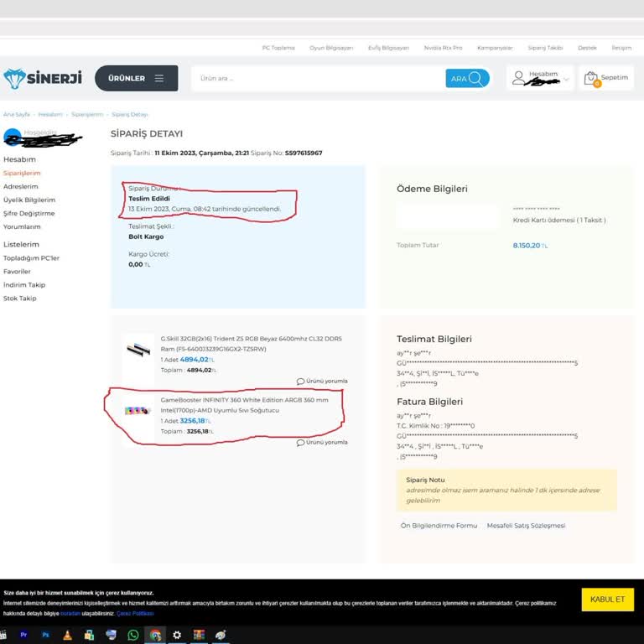Image resolution: width=644 pixels, height=644 pixels.
Task: Open WhatsApp from the taskbar
Action: tap(132, 636)
